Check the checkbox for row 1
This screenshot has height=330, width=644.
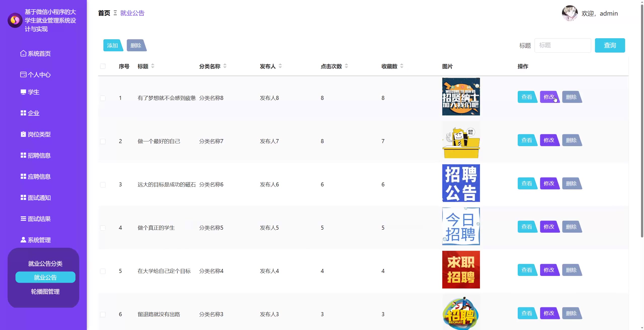pyautogui.click(x=103, y=98)
